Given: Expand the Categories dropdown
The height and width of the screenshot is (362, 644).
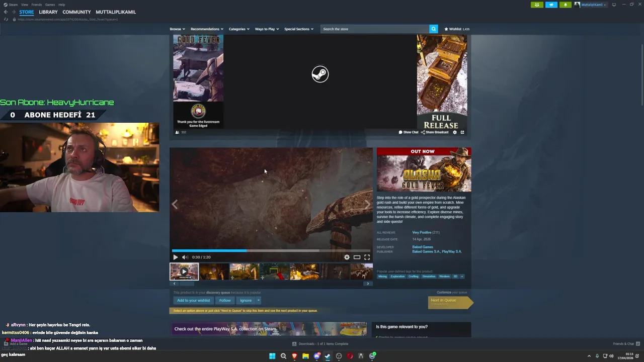Looking at the screenshot, I should click(x=239, y=29).
